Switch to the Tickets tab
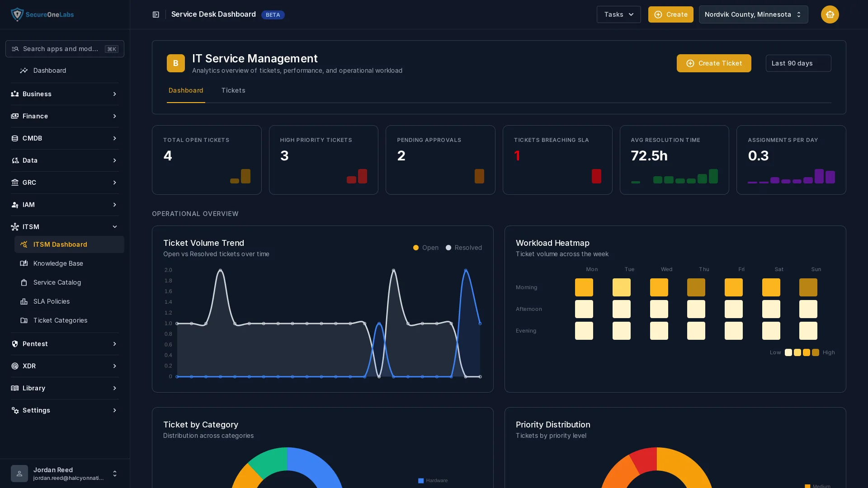 (233, 90)
